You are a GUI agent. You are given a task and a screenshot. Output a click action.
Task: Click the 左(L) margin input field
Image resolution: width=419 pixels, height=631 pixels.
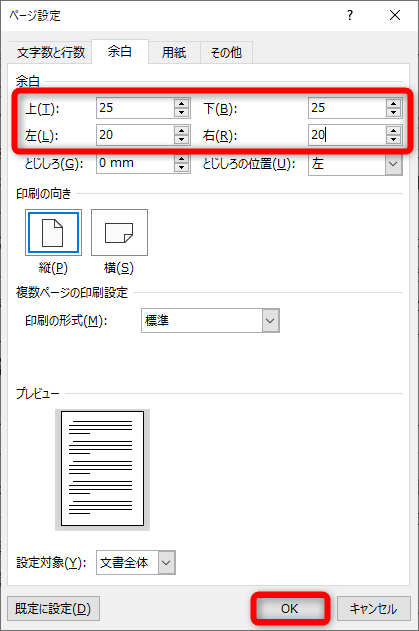tap(135, 135)
